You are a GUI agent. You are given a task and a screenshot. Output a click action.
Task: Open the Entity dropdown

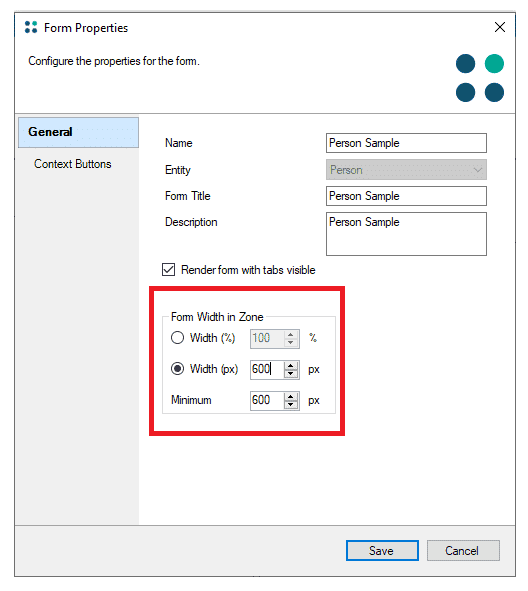tap(406, 170)
